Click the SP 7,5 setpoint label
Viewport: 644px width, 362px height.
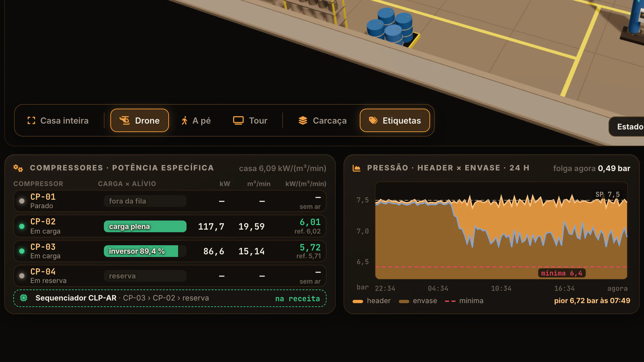click(608, 194)
